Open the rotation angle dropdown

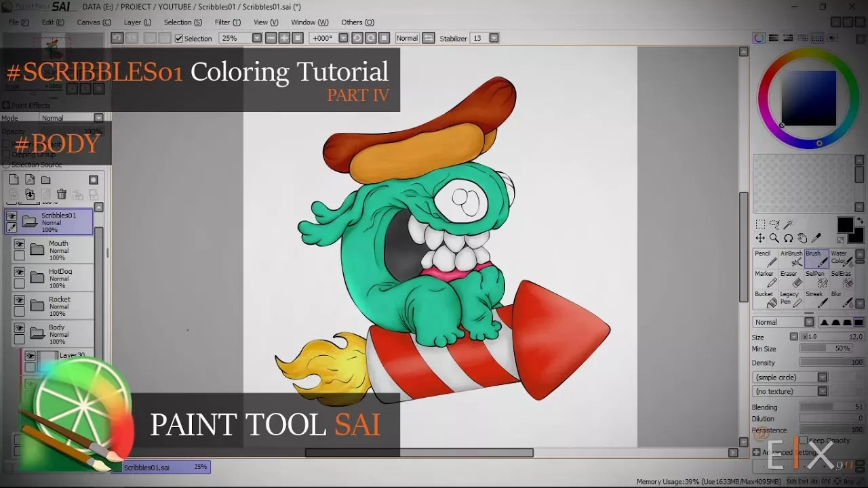[x=343, y=38]
